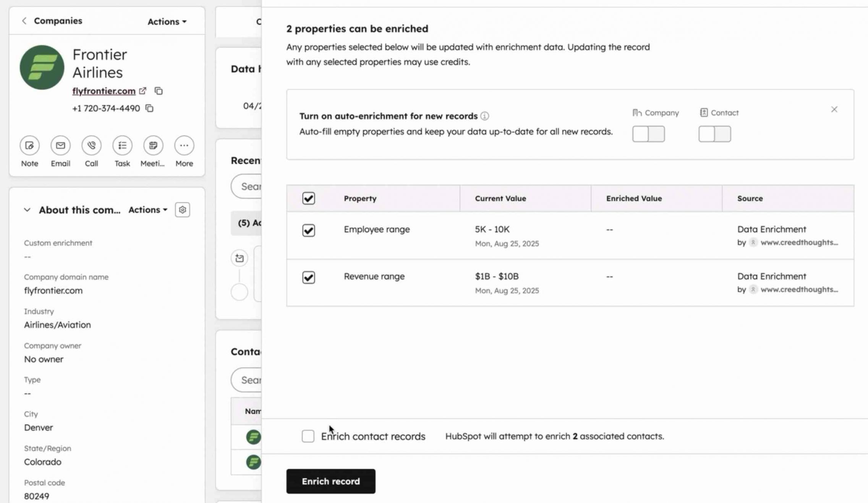Open the Actions dropdown beside Companies
Image resolution: width=868 pixels, height=503 pixels.
(167, 22)
